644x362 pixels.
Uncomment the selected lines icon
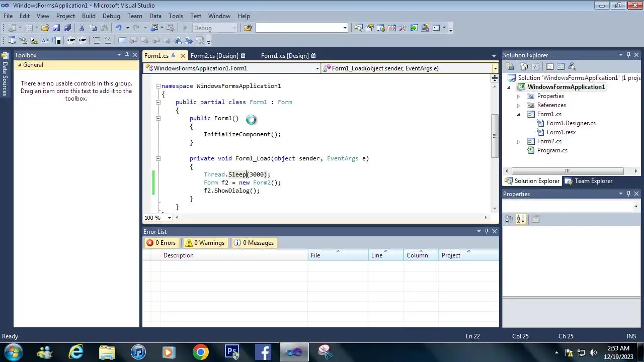click(x=107, y=40)
